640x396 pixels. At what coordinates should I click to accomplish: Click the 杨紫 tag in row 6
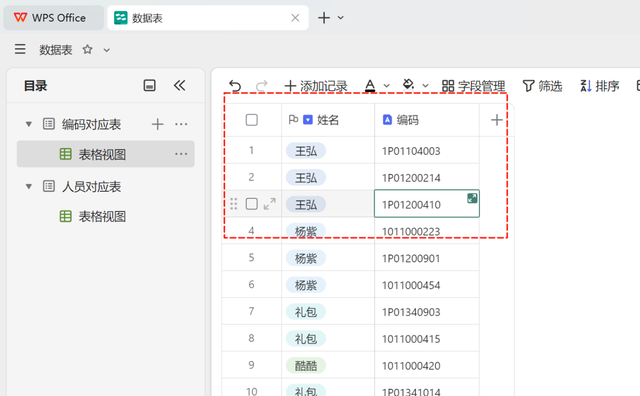(x=306, y=285)
